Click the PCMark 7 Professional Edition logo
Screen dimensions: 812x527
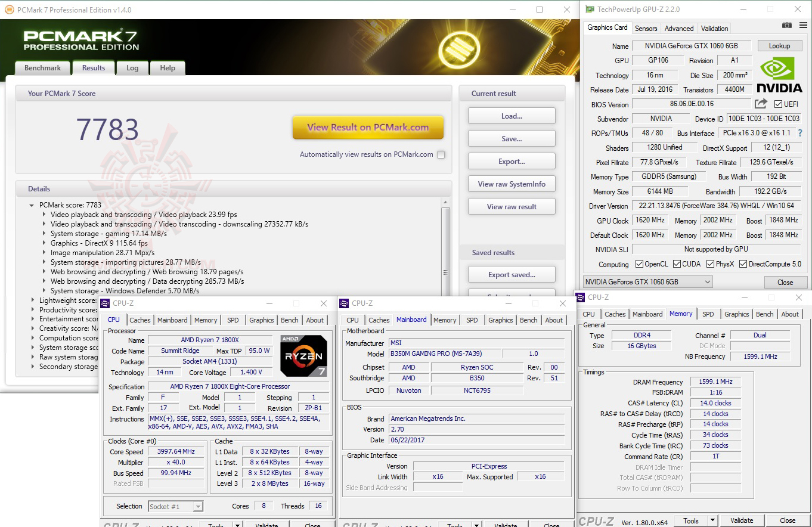[x=81, y=39]
